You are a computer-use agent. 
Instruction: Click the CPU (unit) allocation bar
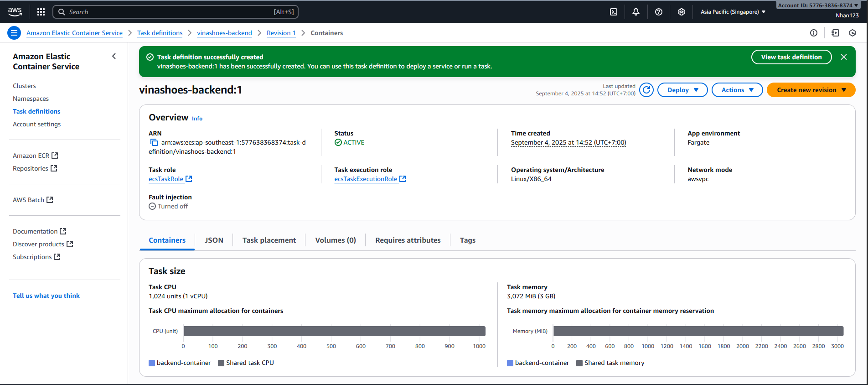[x=334, y=331]
